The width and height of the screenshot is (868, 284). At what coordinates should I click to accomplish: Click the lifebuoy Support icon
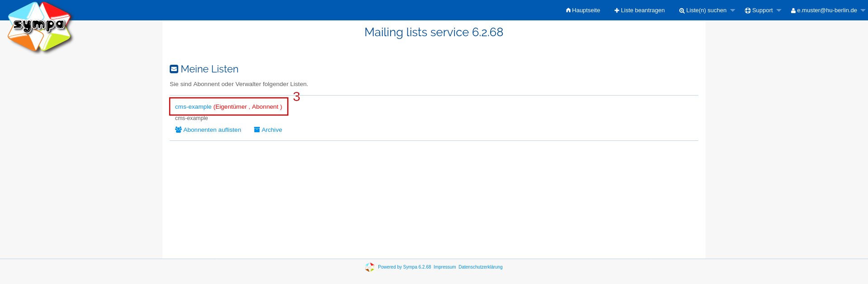tap(748, 10)
